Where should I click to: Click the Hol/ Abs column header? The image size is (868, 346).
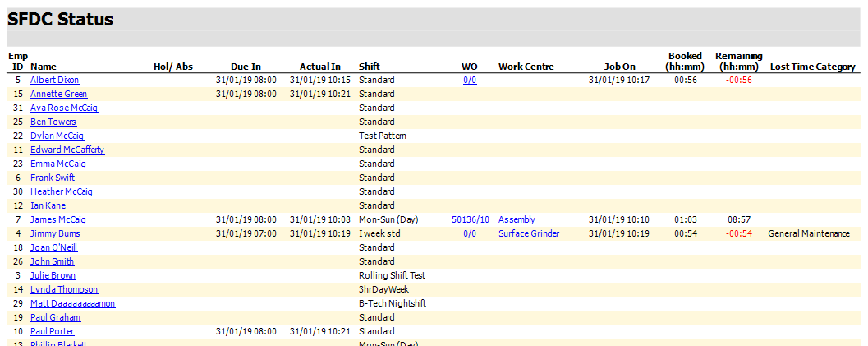point(173,67)
